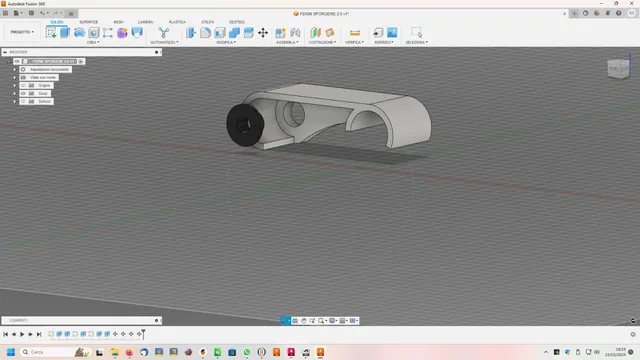Image resolution: width=640 pixels, height=360 pixels.
Task: Activate the Select box tool
Action: click(416, 33)
